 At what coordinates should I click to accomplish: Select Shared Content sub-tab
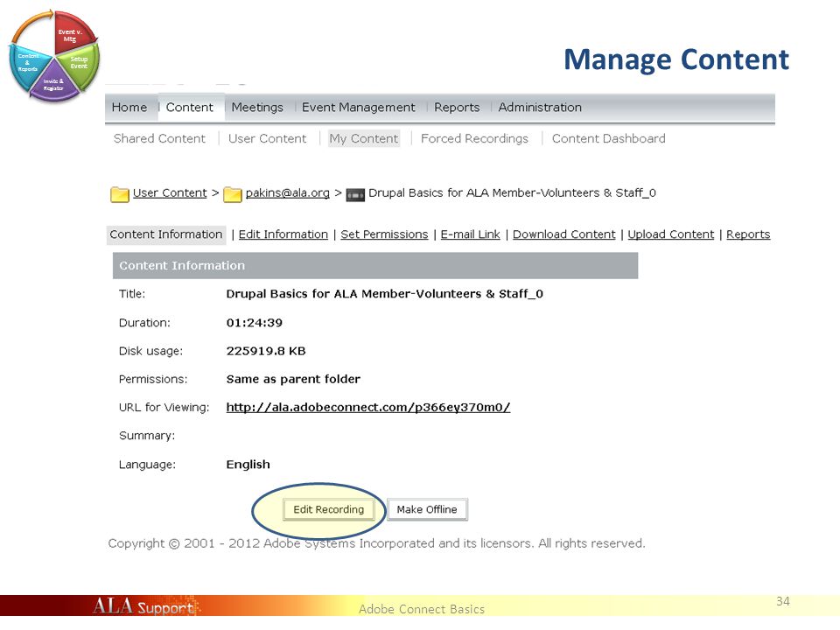pyautogui.click(x=159, y=139)
